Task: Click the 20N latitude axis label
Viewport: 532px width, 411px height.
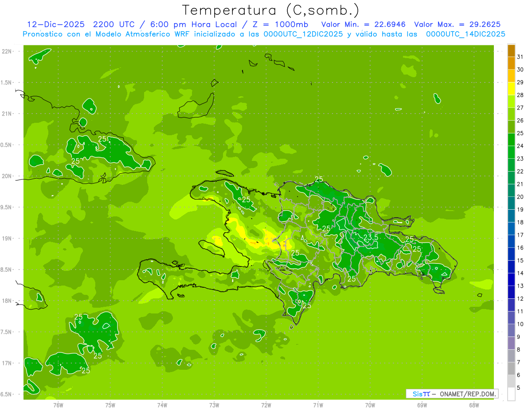Action: point(8,176)
